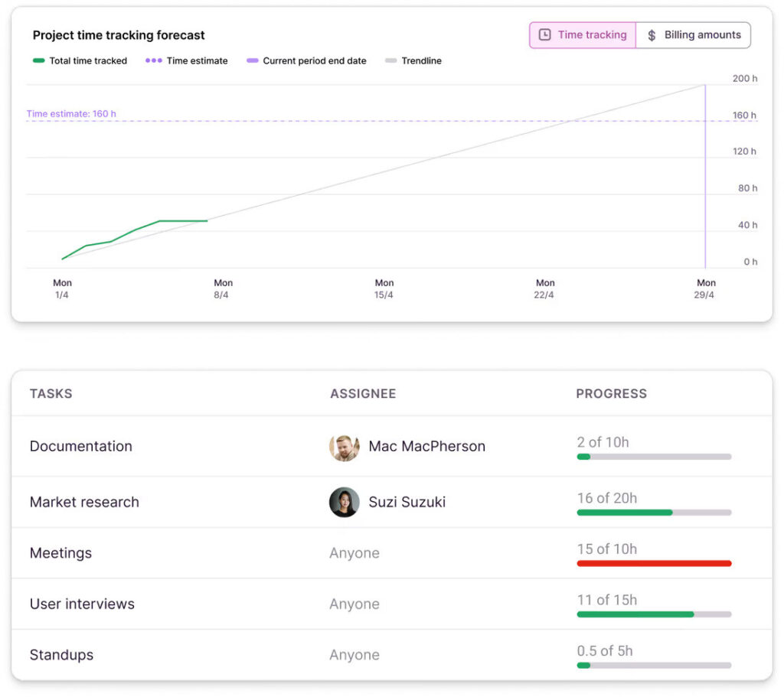Click dotted Time estimate legend marker

point(154,61)
